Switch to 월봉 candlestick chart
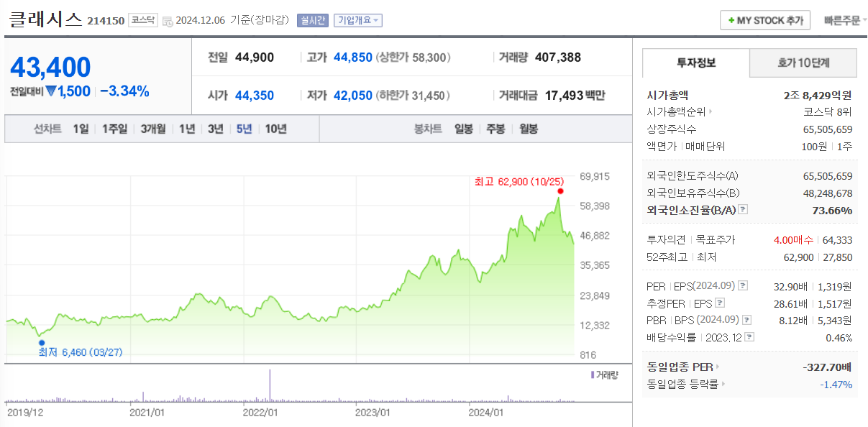Viewport: 868px width, 427px height. coord(529,129)
